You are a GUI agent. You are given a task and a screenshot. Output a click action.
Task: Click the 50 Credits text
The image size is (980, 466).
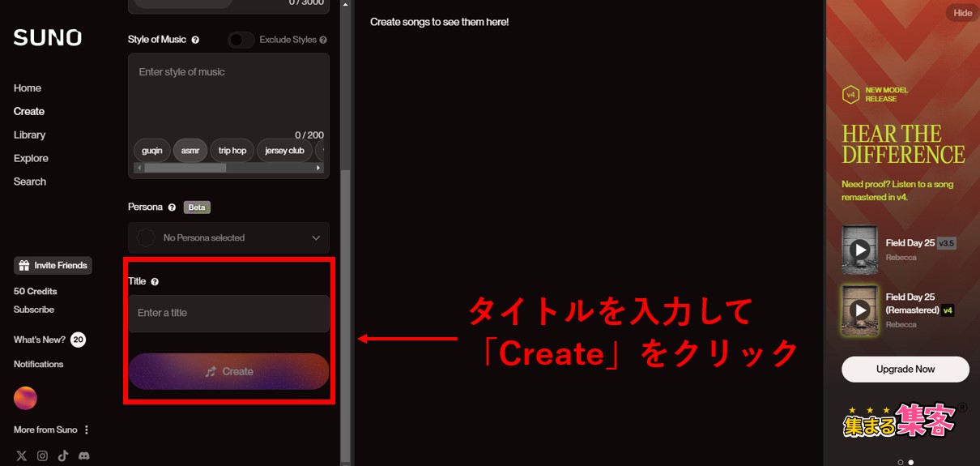click(36, 291)
